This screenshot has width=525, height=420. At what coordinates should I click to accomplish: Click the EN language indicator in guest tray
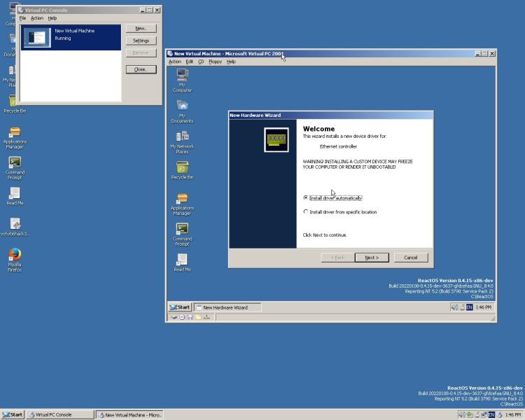coord(470,307)
